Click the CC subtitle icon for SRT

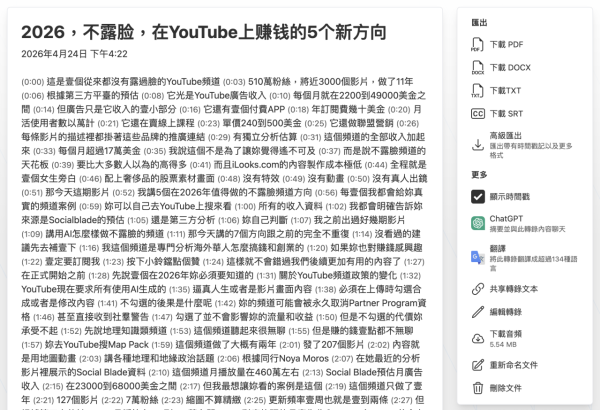[x=478, y=114]
